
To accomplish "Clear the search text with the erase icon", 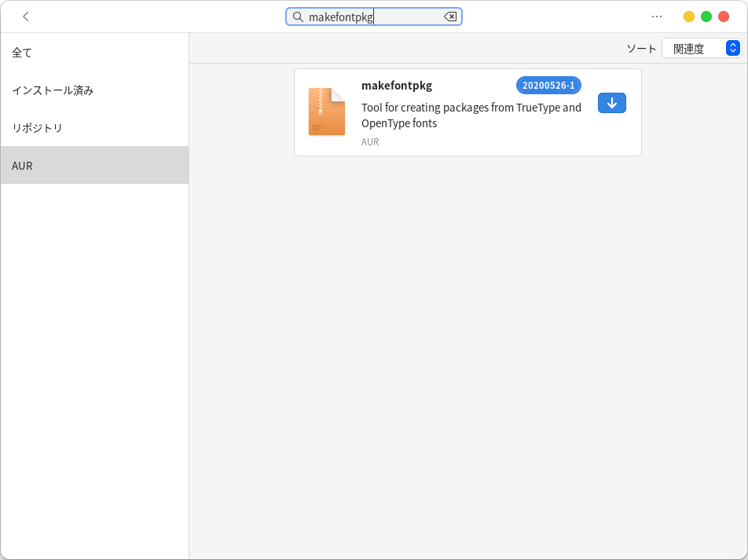I will click(x=450, y=16).
